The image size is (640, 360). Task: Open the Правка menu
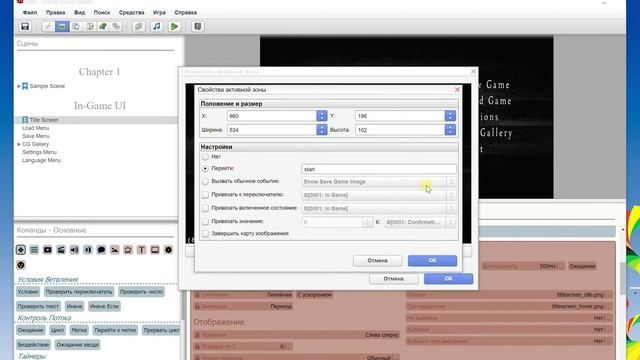(56, 13)
